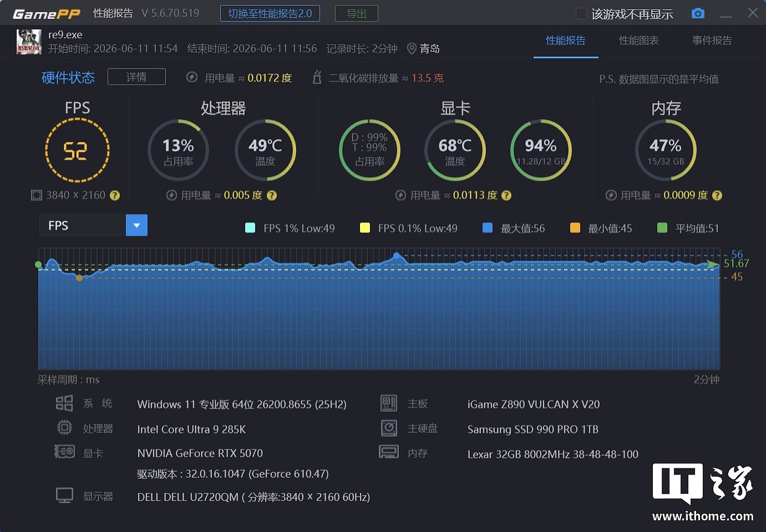The image size is (766, 532).
Task: Click the help icon beside 0.0009 度
Action: pos(717,196)
